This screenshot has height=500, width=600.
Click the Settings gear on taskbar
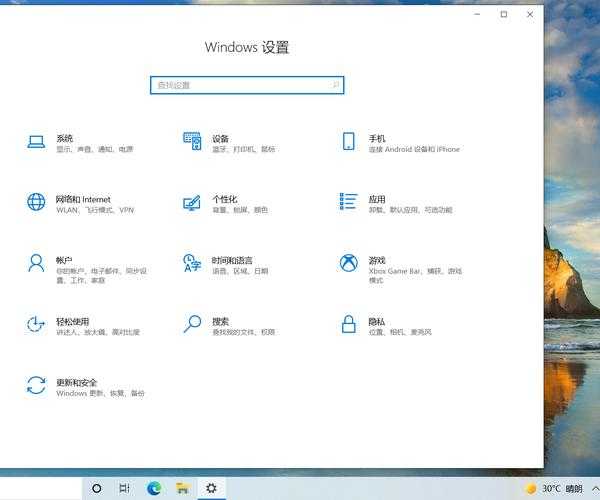[x=211, y=488]
